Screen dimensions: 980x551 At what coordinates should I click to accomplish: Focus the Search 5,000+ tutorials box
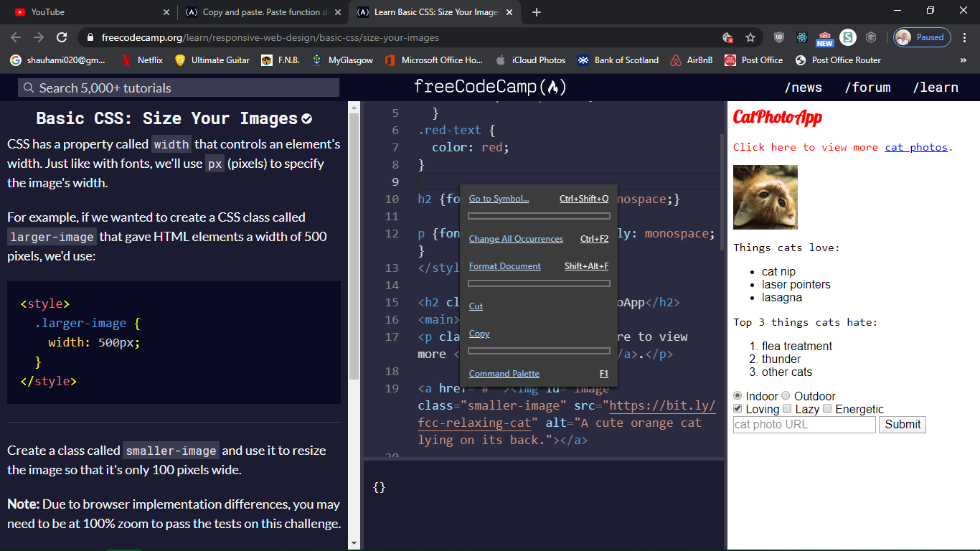[x=179, y=88]
